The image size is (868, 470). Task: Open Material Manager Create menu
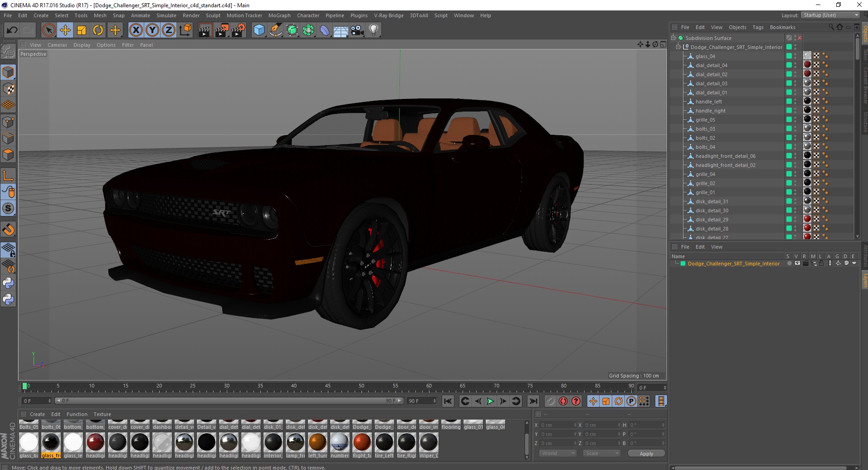37,414
